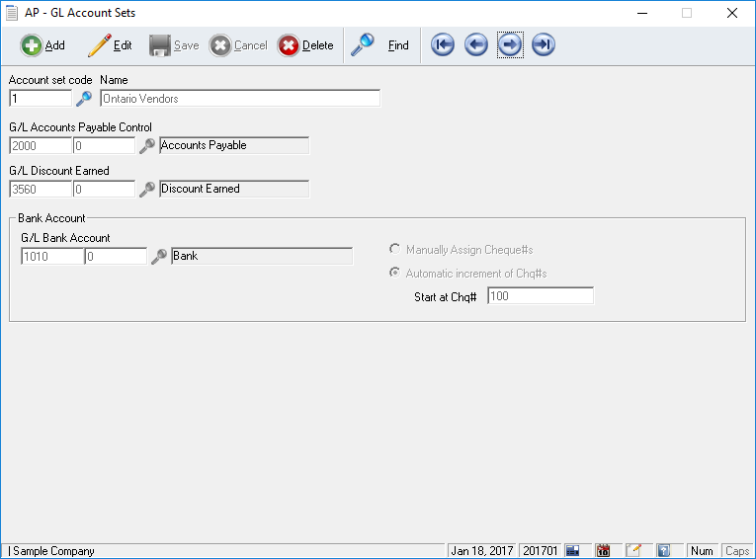The width and height of the screenshot is (756, 559).
Task: Click the Start at Chq# field
Action: (540, 296)
